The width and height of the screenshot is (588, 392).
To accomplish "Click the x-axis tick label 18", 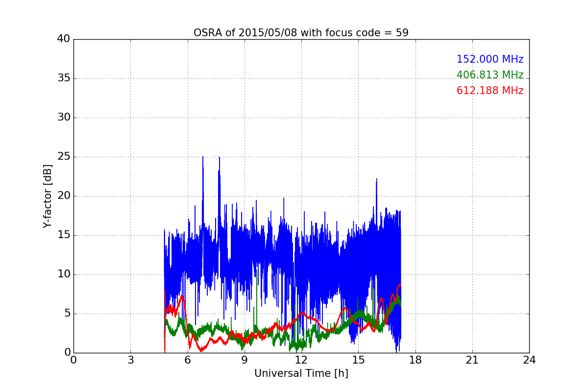I will click(x=416, y=360).
